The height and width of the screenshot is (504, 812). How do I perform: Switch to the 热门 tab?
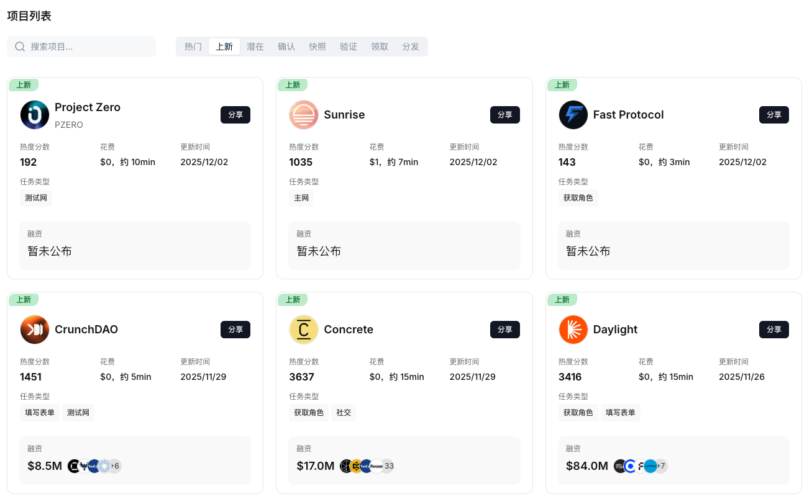193,46
